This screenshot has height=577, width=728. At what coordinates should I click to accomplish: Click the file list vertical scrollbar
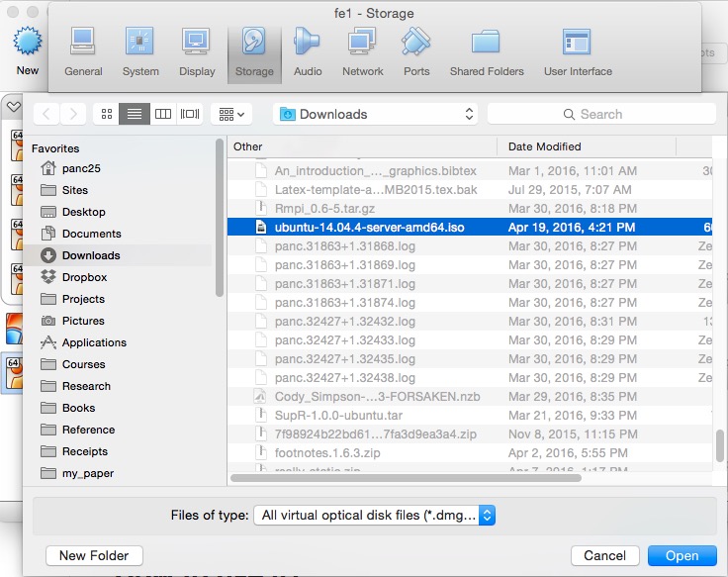(719, 444)
